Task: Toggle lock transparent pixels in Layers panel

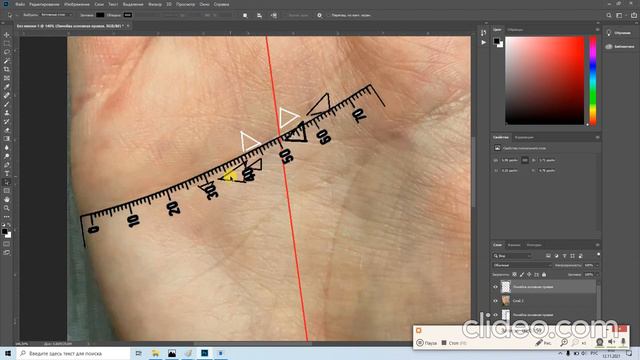Action: click(x=514, y=275)
